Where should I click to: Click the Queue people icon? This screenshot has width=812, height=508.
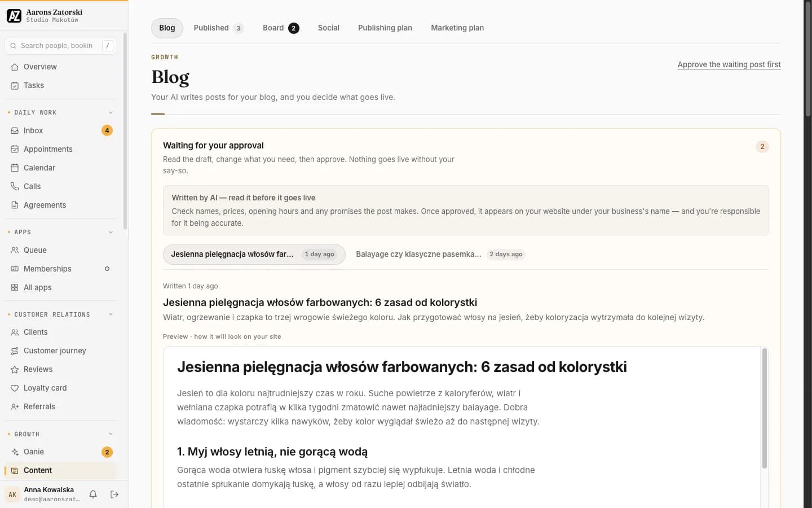tap(15, 250)
